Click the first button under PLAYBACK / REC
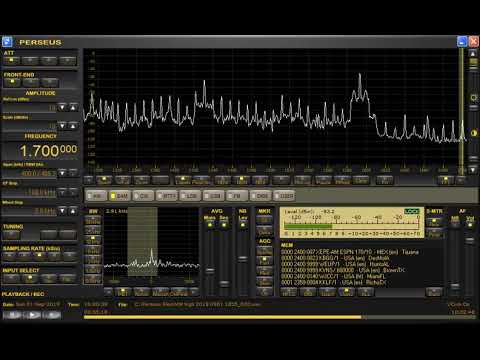This screenshot has height=360, width=480. pos(13,315)
